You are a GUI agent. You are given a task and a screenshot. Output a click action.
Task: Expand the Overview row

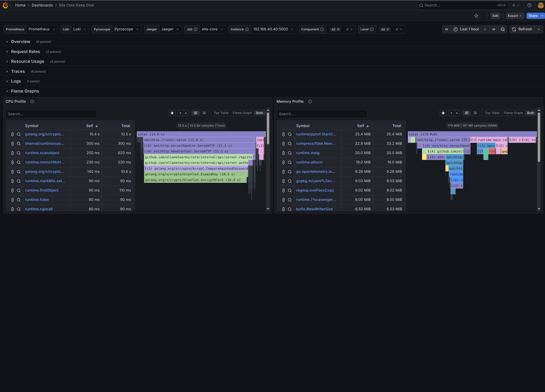(x=21, y=42)
